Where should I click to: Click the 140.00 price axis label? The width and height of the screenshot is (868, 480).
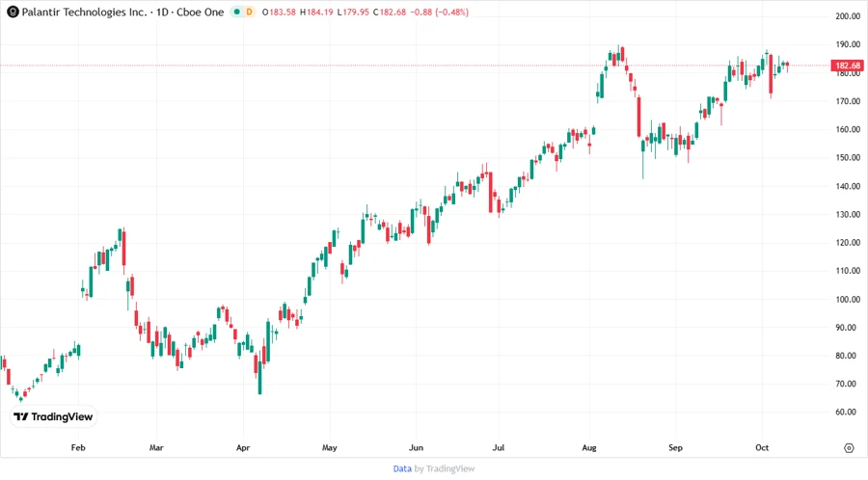pyautogui.click(x=848, y=186)
